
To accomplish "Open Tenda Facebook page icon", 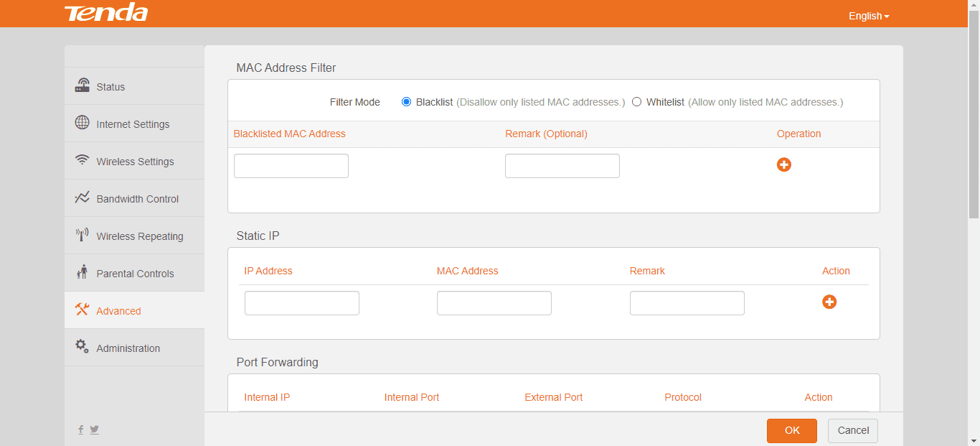I will [x=80, y=429].
